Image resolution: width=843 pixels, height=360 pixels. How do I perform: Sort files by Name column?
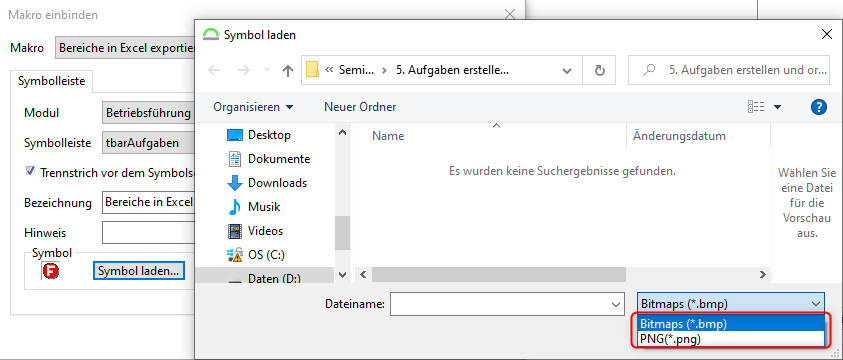388,136
